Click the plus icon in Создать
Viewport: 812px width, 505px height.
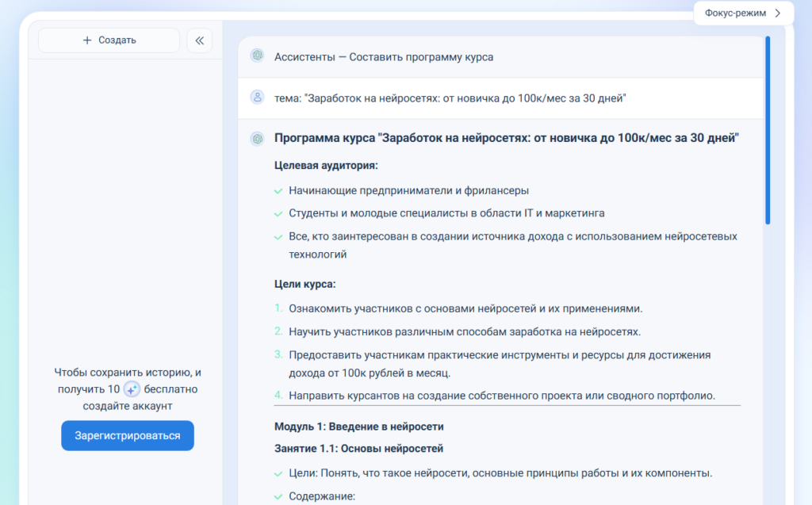click(87, 40)
